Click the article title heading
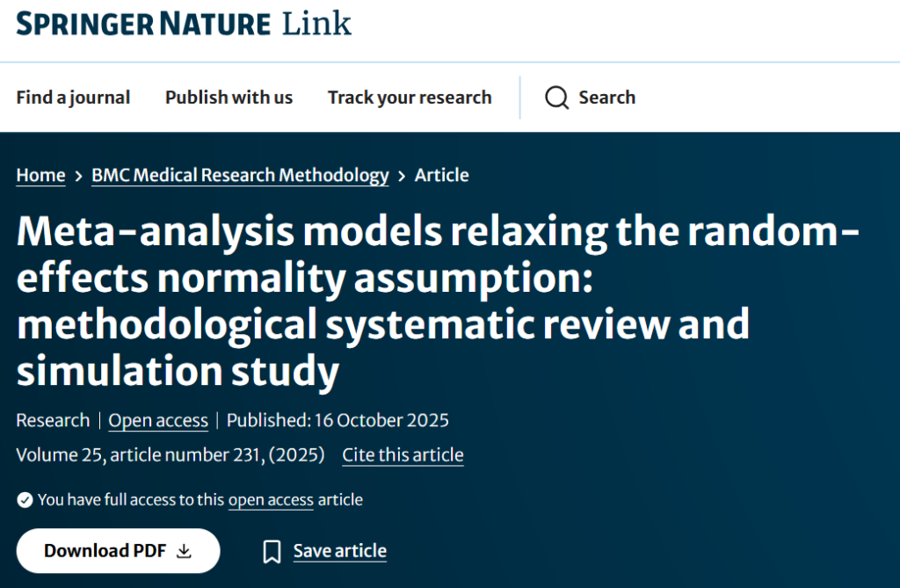The width and height of the screenshot is (900, 588). [x=438, y=301]
